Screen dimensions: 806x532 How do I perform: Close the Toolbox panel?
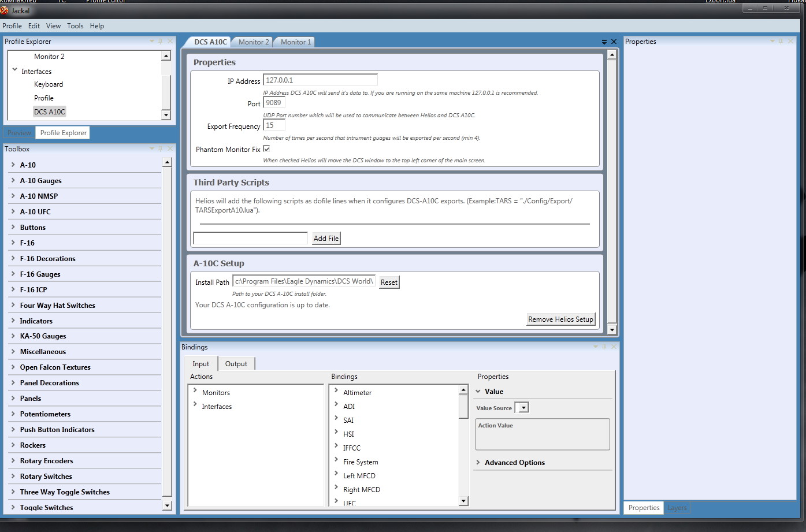(x=170, y=149)
